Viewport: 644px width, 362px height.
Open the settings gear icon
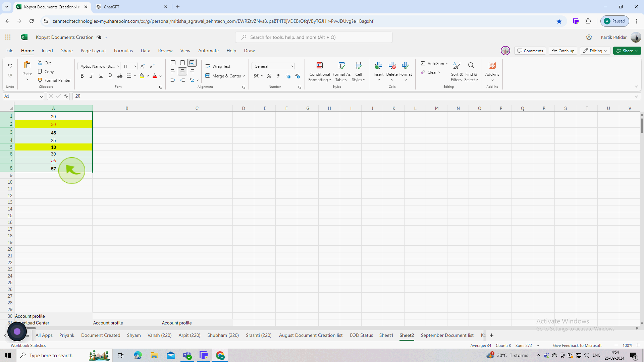coord(589,37)
